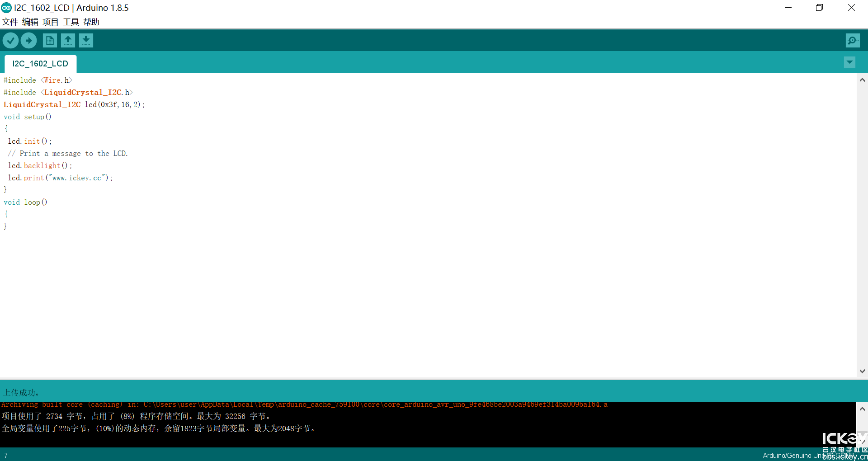Open the 工具 menu
868x461 pixels.
[71, 22]
